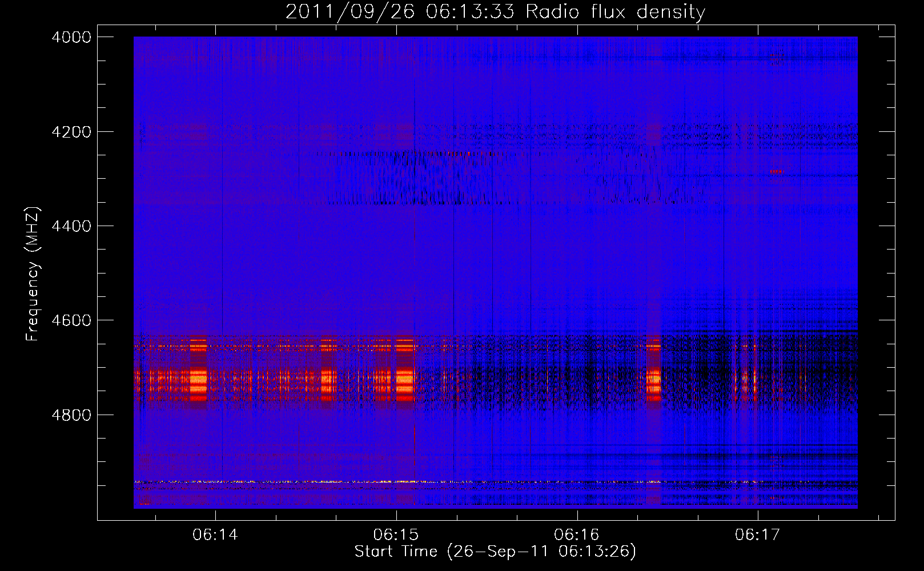Click the '06:15' time axis label
Screen dimensions: 924x571
tap(396, 535)
